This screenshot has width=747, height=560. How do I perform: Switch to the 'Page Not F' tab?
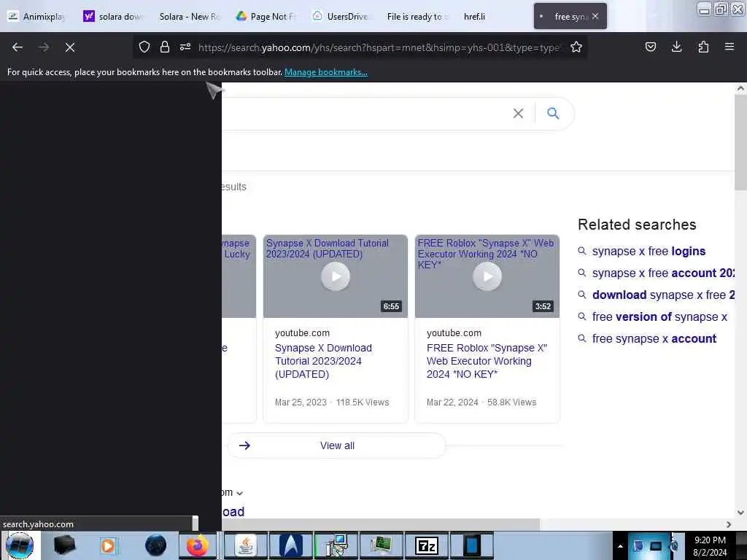(x=266, y=16)
